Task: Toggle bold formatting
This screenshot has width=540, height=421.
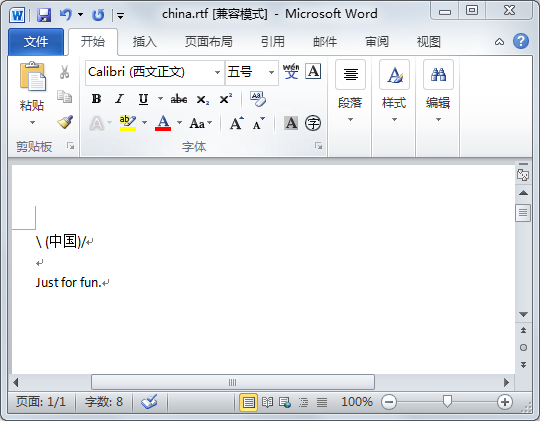Action: 96,99
